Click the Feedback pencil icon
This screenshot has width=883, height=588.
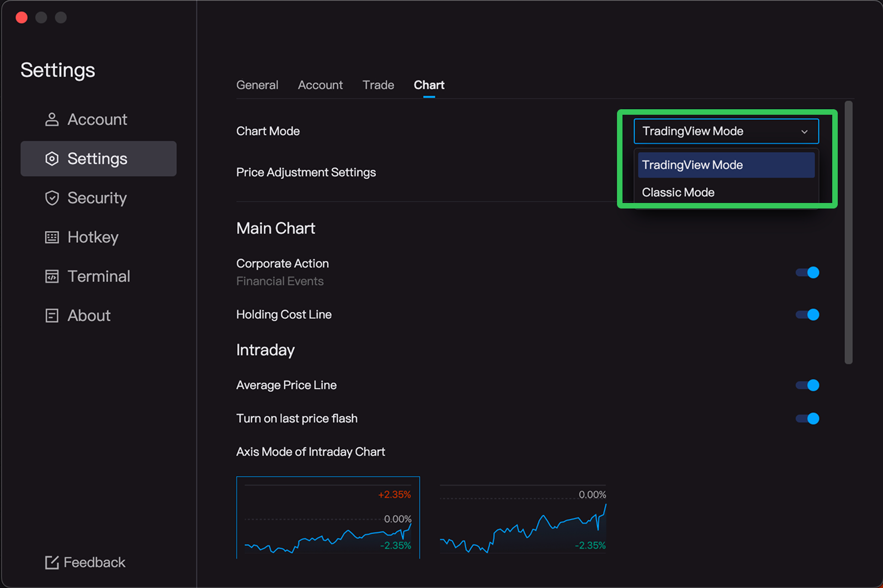[x=52, y=562]
